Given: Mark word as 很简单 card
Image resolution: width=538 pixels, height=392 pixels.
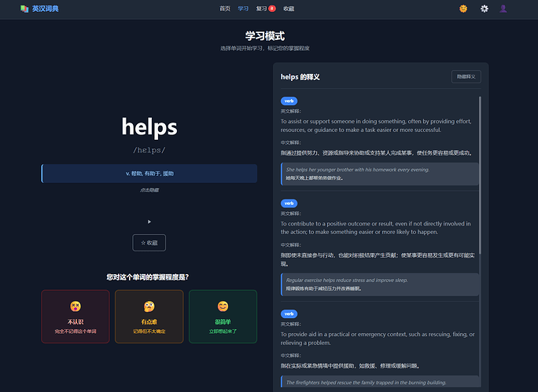Looking at the screenshot, I should [223, 317].
